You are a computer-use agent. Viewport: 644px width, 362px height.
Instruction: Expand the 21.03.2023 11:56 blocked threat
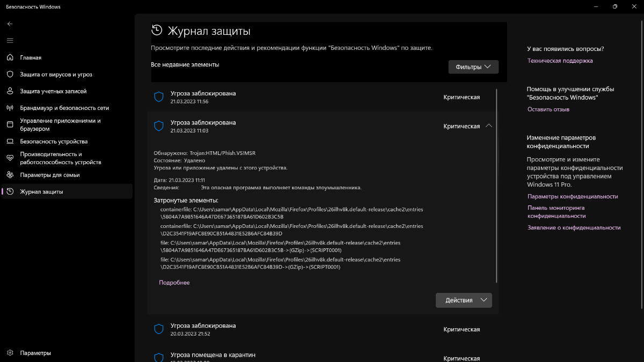pos(322,97)
